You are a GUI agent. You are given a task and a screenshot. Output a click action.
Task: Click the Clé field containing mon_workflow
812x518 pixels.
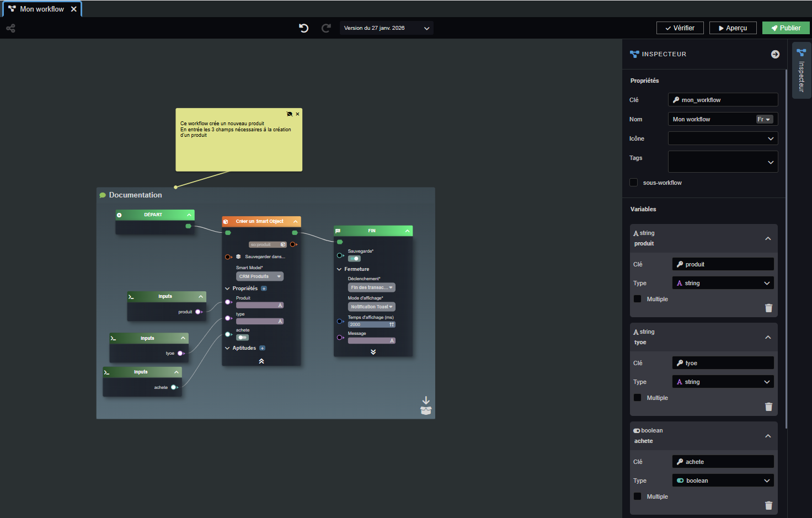pyautogui.click(x=723, y=100)
